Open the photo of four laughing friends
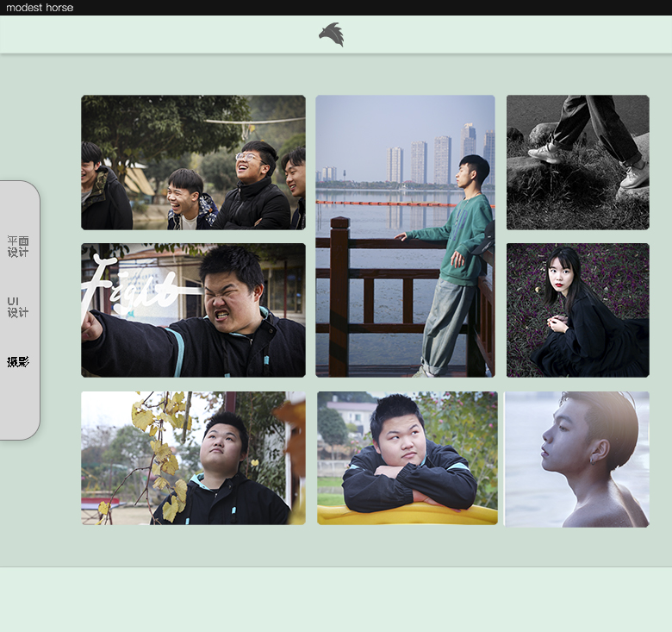The width and height of the screenshot is (672, 632). click(193, 162)
